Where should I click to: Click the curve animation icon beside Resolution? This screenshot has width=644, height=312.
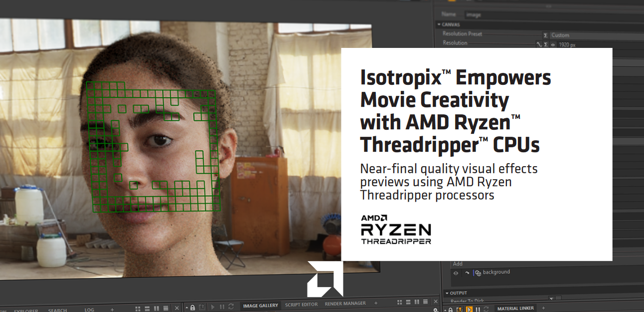pos(538,44)
